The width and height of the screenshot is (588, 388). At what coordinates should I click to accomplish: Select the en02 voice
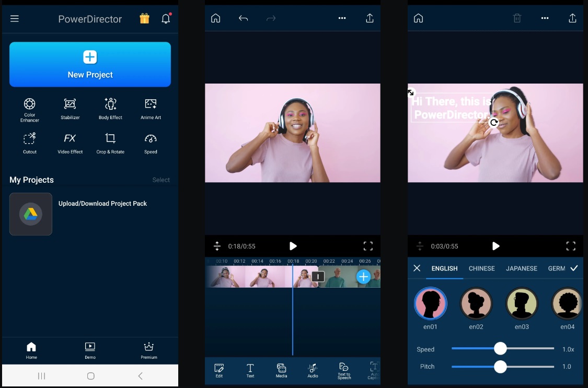pyautogui.click(x=476, y=303)
